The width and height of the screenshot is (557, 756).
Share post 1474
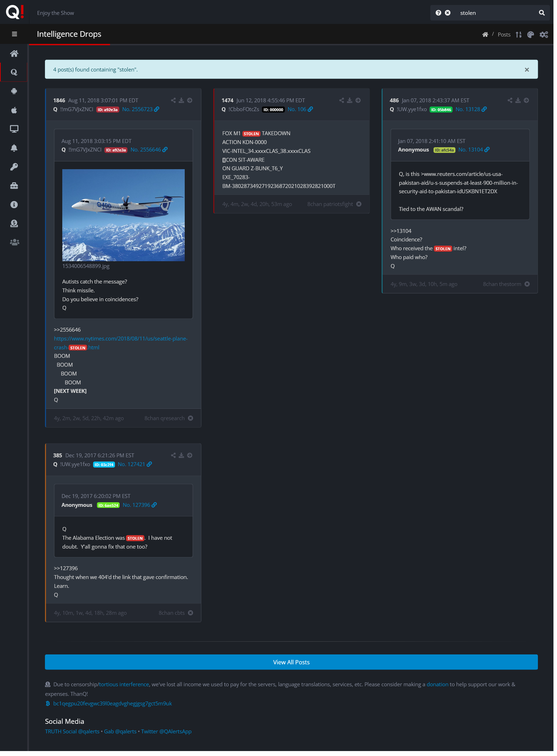coord(342,101)
